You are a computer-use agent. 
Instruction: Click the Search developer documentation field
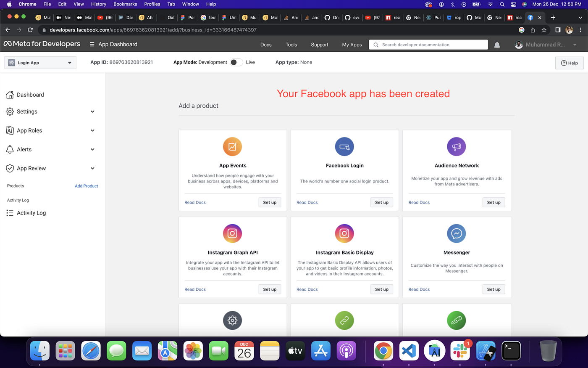428,45
